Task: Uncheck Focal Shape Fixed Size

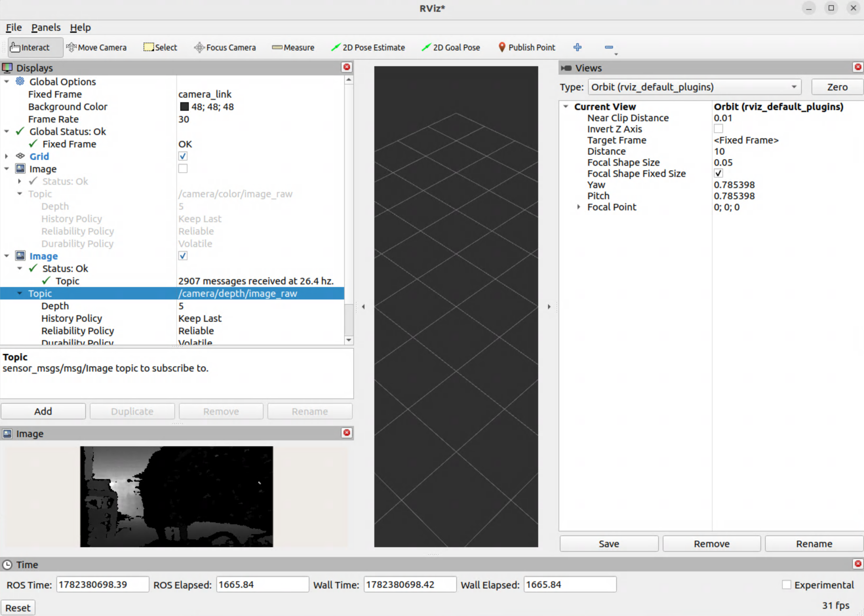Action: (x=718, y=173)
